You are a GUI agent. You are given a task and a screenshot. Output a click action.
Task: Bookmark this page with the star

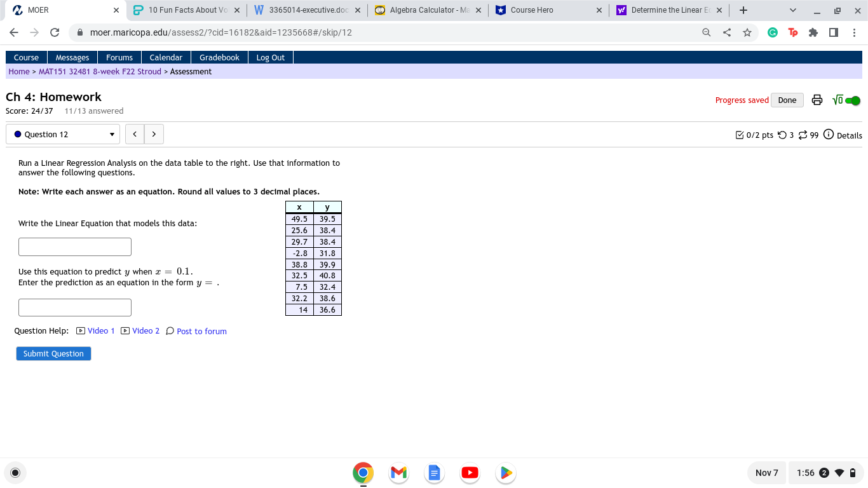coord(747,32)
